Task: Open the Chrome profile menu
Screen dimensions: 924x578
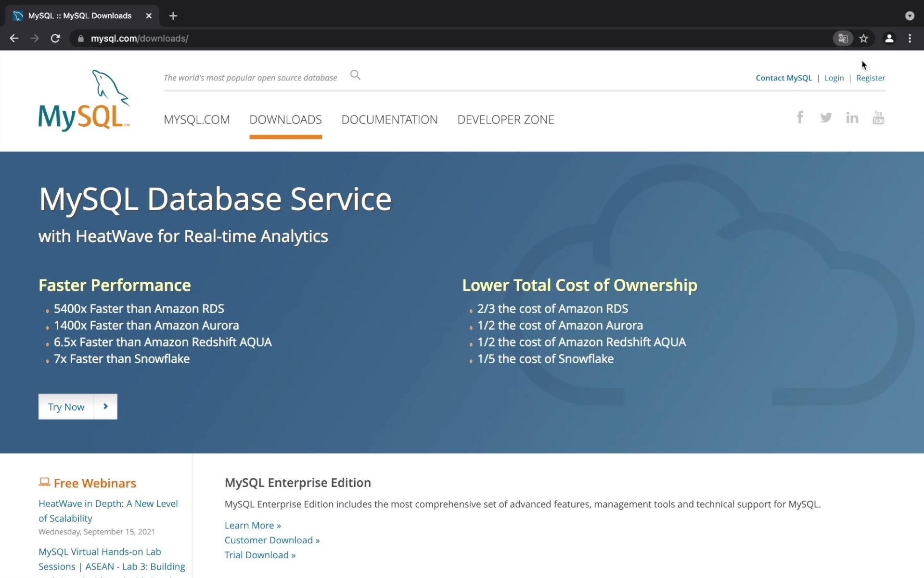Action: click(889, 39)
